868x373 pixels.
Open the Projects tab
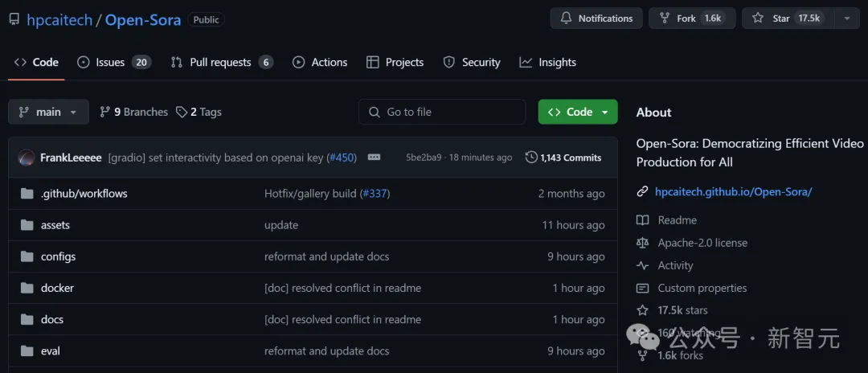click(395, 63)
